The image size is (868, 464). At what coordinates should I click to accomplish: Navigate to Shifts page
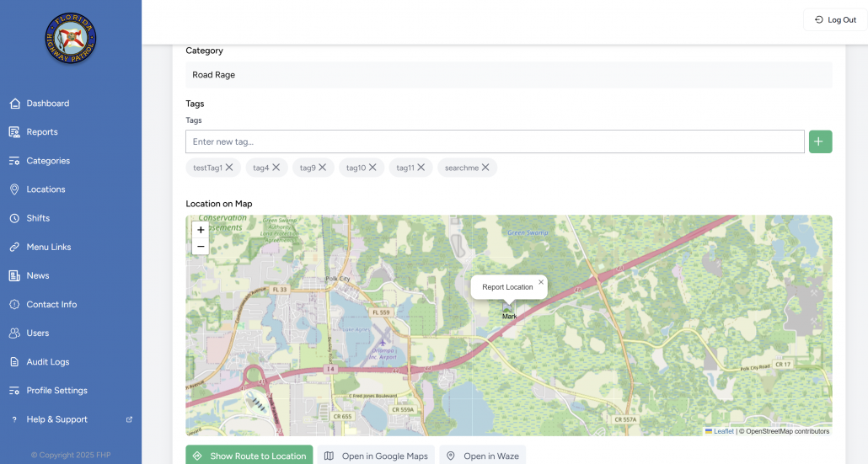coord(38,218)
